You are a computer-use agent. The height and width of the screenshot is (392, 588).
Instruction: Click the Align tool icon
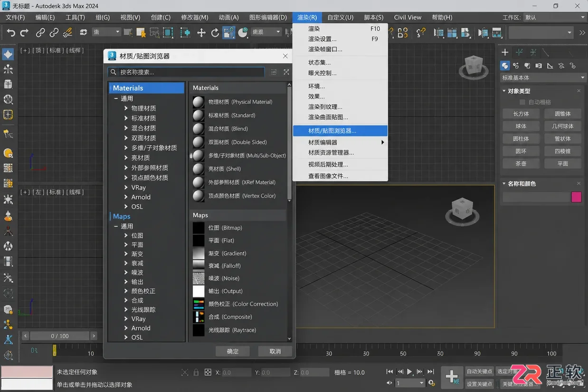tap(452, 33)
